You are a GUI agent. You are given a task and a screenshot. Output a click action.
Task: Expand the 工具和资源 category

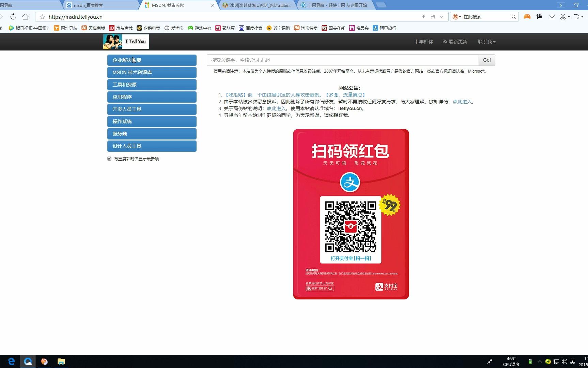click(152, 85)
